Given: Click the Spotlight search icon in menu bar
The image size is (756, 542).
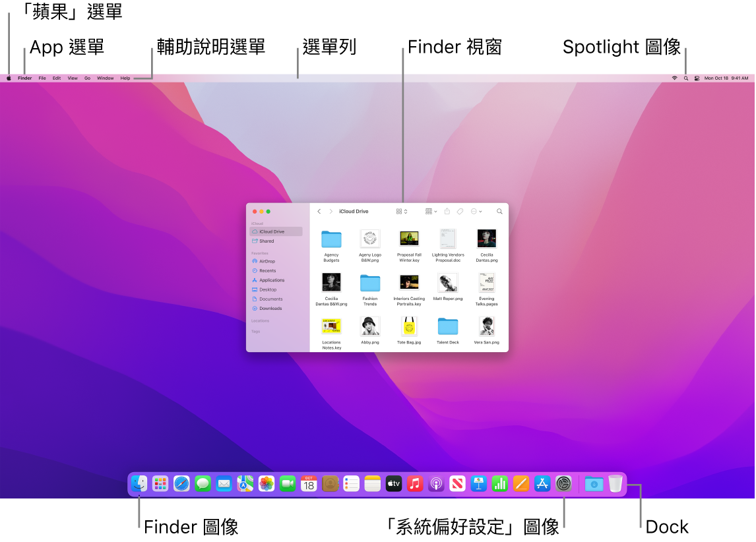Looking at the screenshot, I should 686,77.
